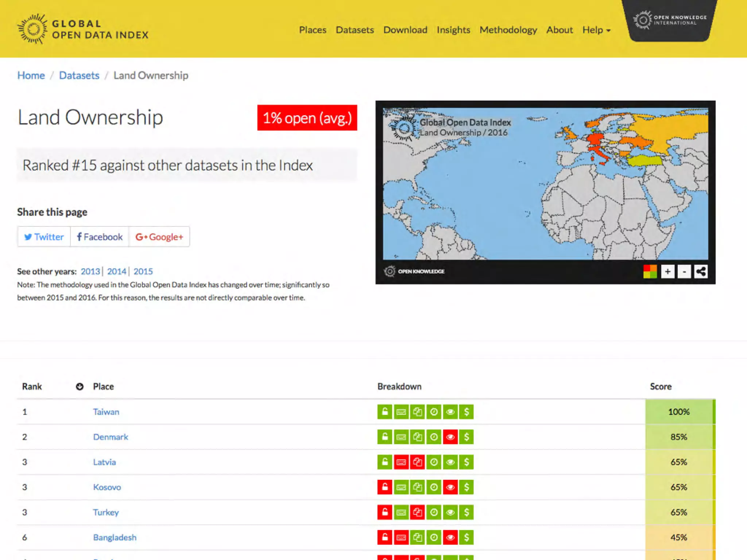Click Denmark's red eye icon
The width and height of the screenshot is (747, 560).
pos(450,437)
